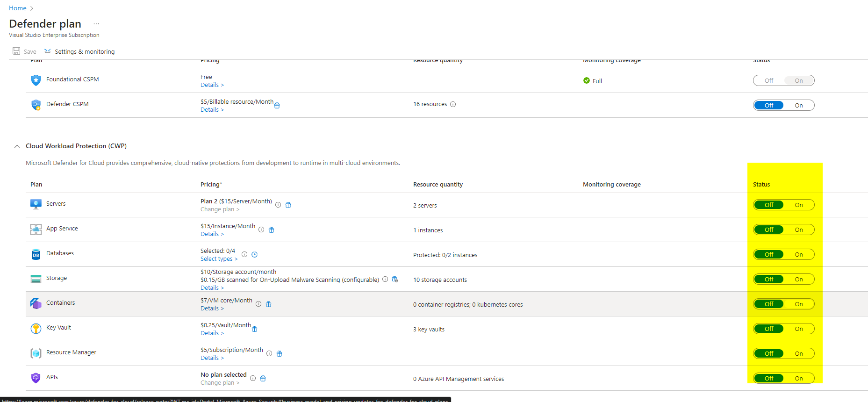The image size is (868, 402).
Task: Open Details for Storage pricing
Action: point(212,288)
